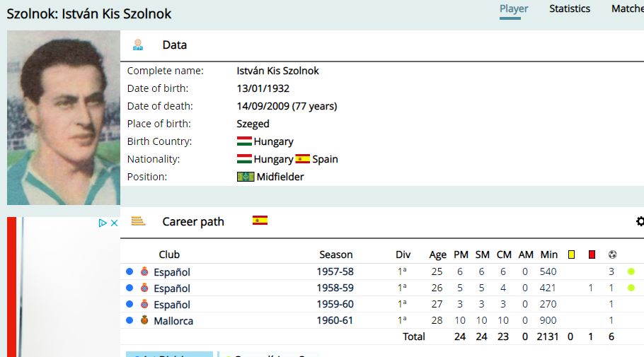Close the advertisement with the X icon
644x357 pixels.
click(114, 223)
